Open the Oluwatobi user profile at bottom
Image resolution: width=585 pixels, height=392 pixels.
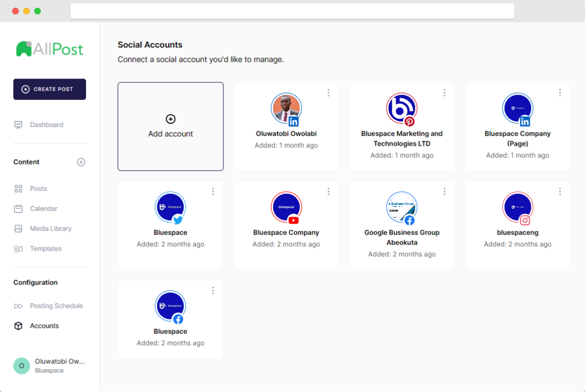[x=50, y=365]
